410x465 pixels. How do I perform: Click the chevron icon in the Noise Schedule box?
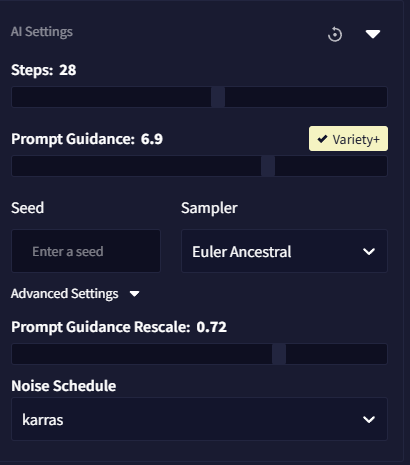tap(369, 419)
